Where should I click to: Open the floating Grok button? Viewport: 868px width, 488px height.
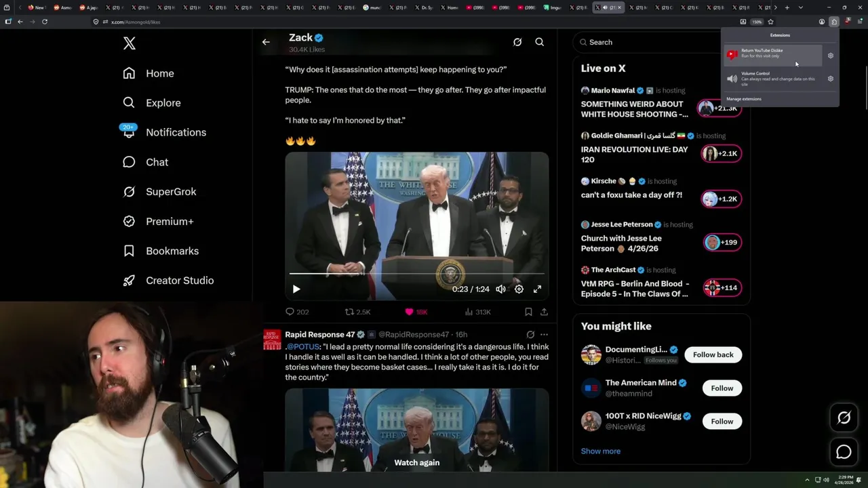point(844,418)
